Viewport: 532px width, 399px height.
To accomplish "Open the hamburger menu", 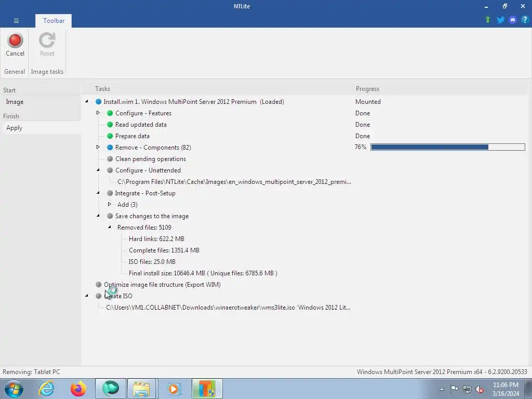I will 16,21.
